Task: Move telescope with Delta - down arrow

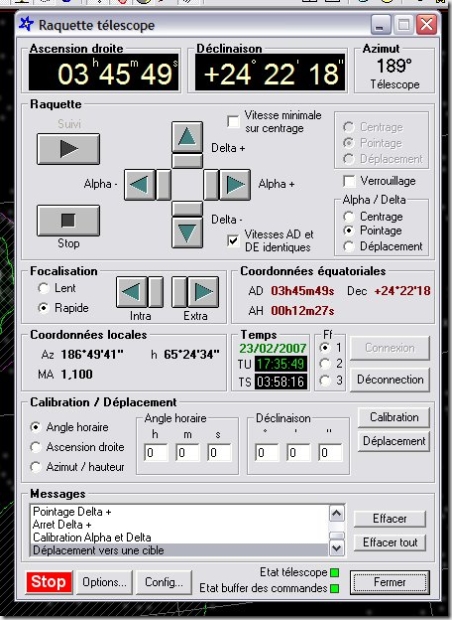Action: point(187,232)
